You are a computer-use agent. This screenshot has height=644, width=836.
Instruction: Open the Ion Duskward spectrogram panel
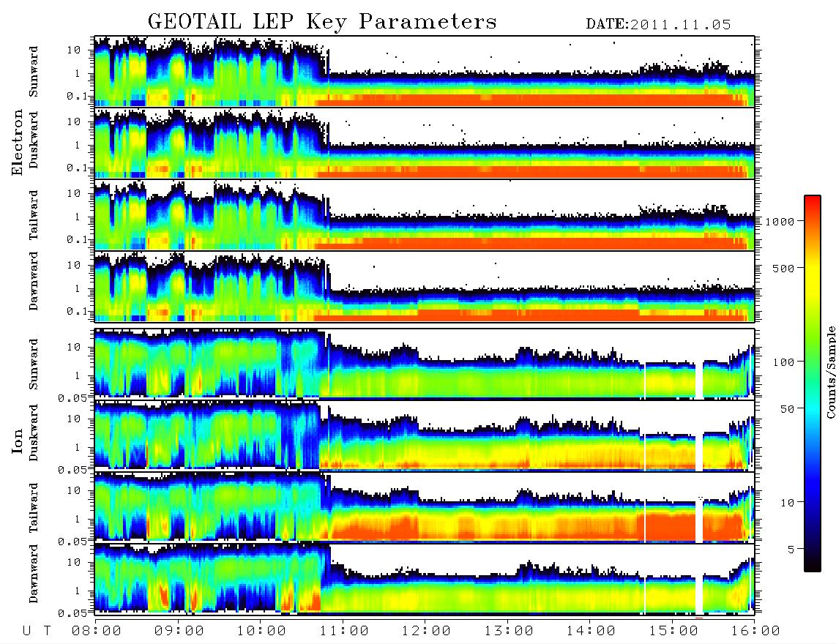[425, 435]
